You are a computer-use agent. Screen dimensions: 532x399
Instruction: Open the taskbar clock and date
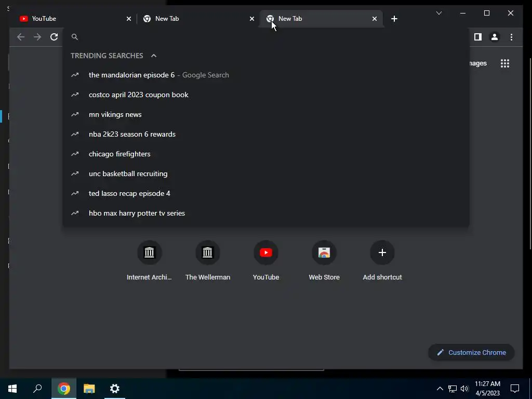pyautogui.click(x=487, y=389)
